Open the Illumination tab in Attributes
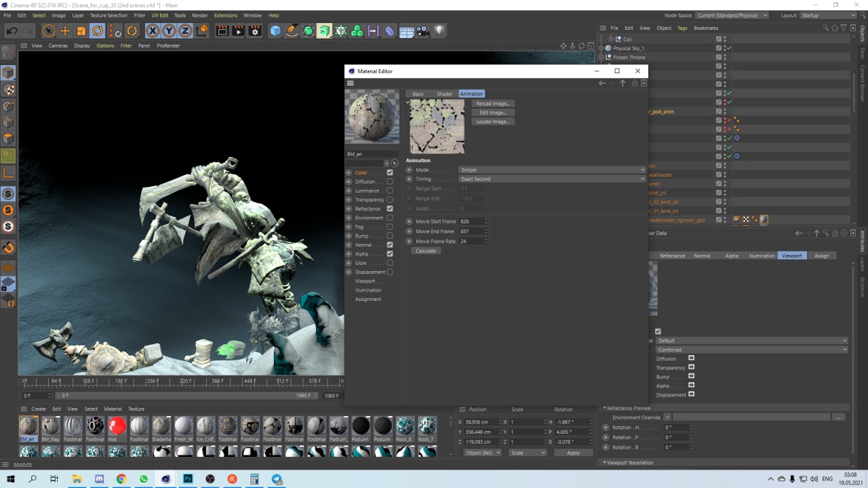 [762, 256]
